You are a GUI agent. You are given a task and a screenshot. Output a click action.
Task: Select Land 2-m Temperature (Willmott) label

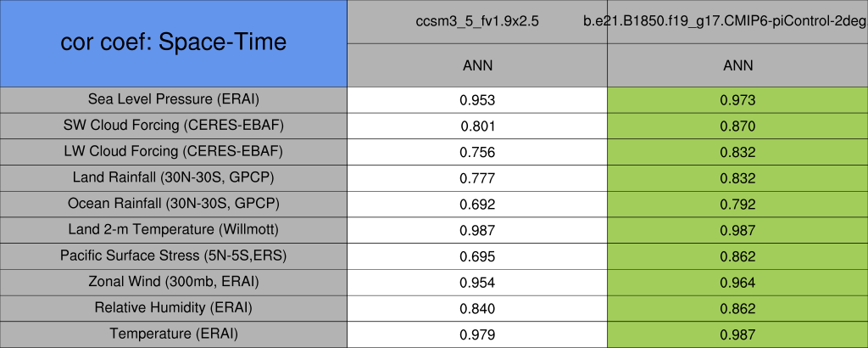point(173,230)
